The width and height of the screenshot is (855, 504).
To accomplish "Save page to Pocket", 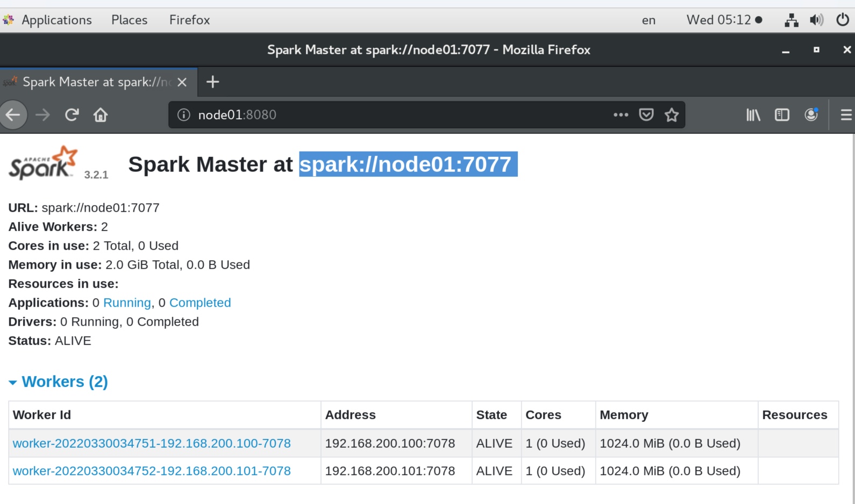I will [x=646, y=114].
